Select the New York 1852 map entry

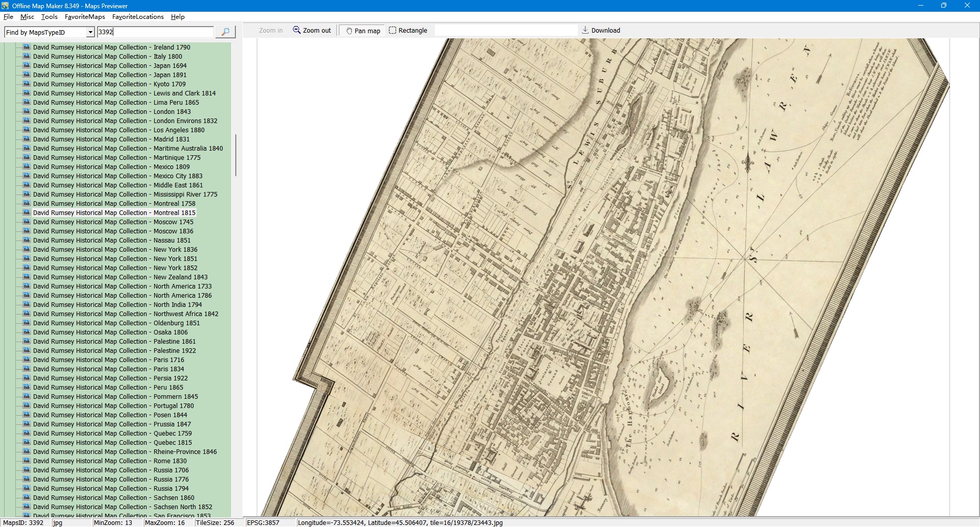click(x=115, y=268)
